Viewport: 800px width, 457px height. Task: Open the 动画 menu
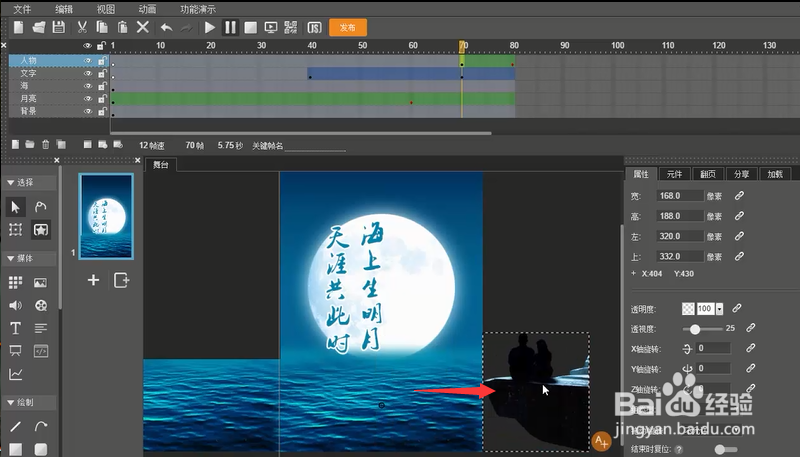click(147, 9)
